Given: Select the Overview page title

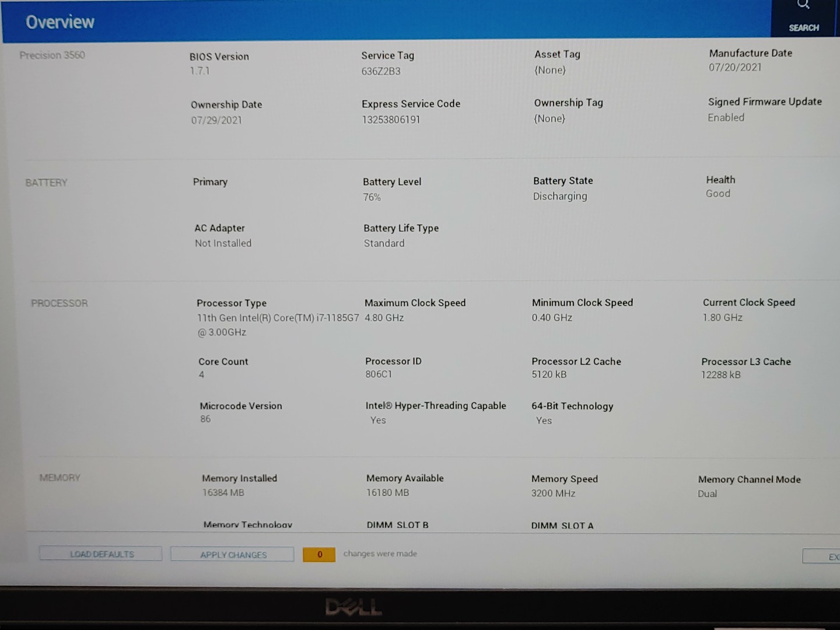Looking at the screenshot, I should pos(60,22).
